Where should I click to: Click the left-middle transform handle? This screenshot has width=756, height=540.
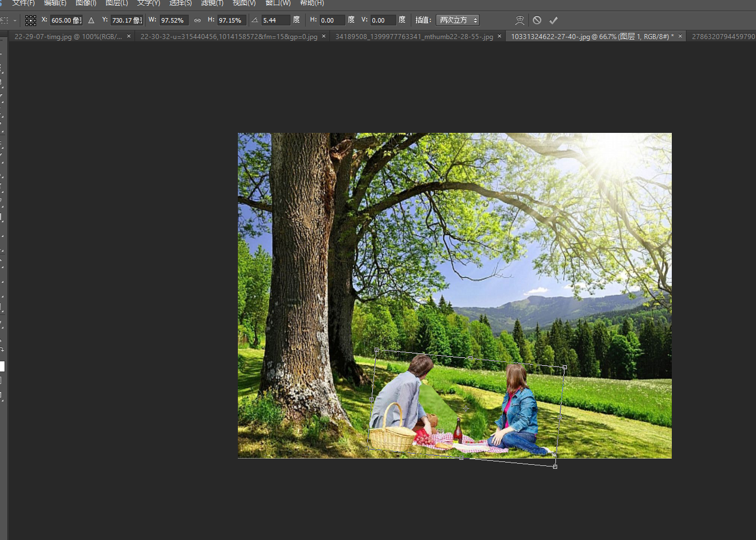[x=372, y=399]
